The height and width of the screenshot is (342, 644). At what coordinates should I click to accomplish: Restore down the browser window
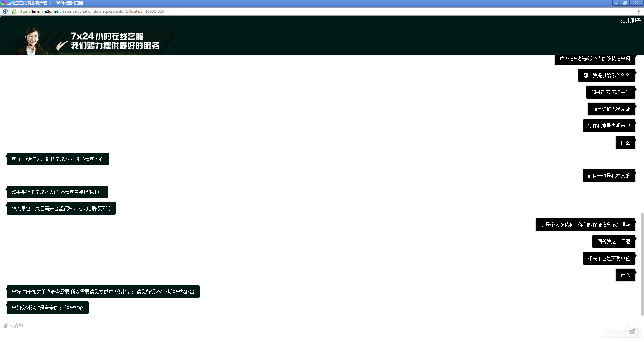pos(625,3)
